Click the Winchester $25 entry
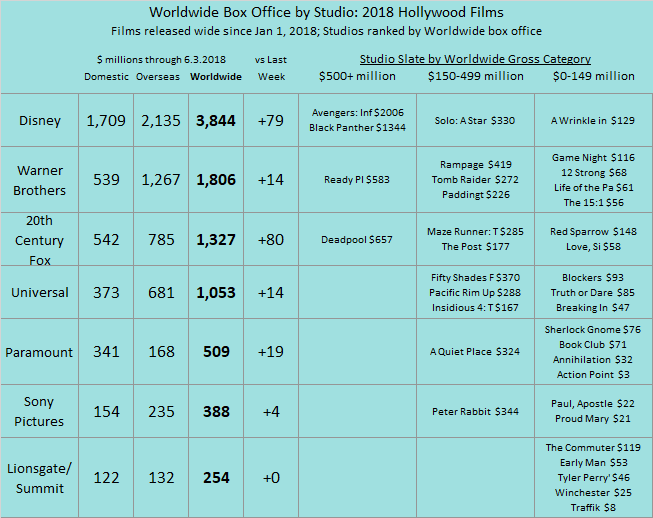653x518 pixels. (593, 493)
